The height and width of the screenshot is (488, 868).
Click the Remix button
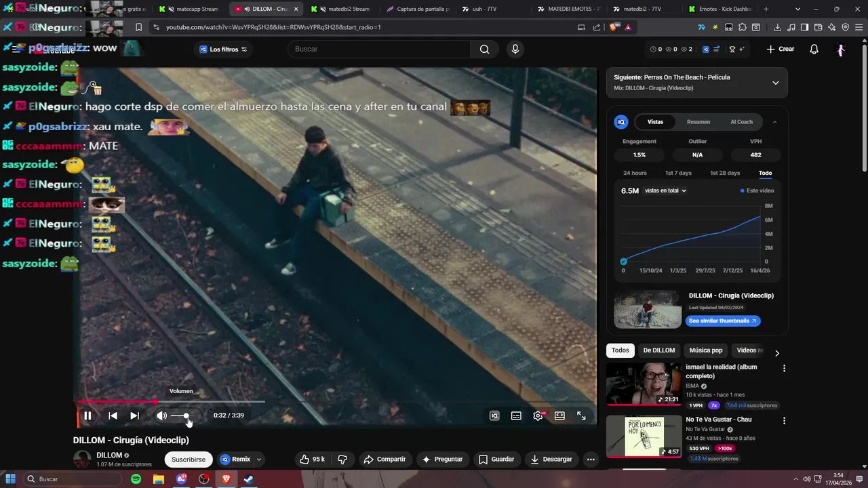point(235,459)
